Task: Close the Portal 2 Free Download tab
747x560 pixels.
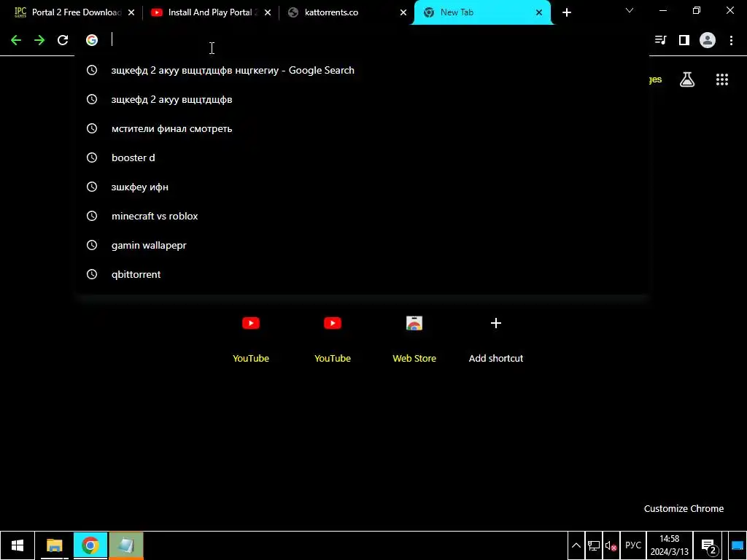Action: [x=131, y=12]
